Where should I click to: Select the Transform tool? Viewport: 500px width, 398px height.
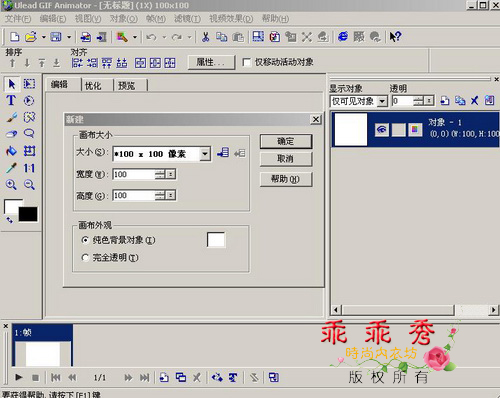29,151
